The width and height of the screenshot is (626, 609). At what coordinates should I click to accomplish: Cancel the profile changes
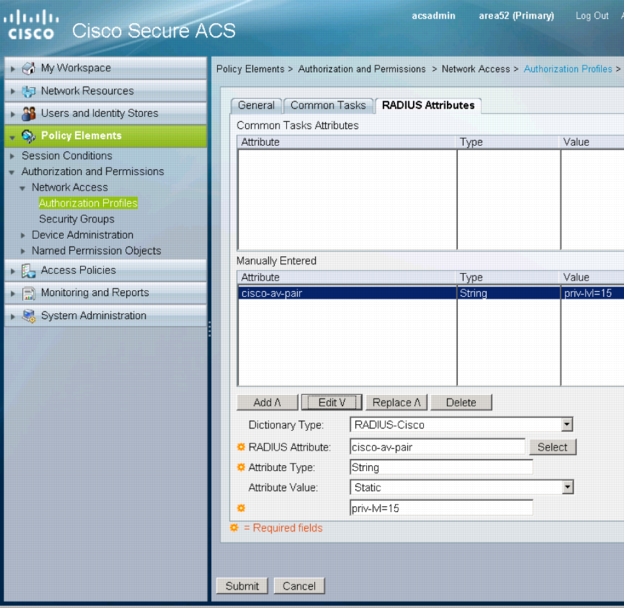pyautogui.click(x=299, y=586)
